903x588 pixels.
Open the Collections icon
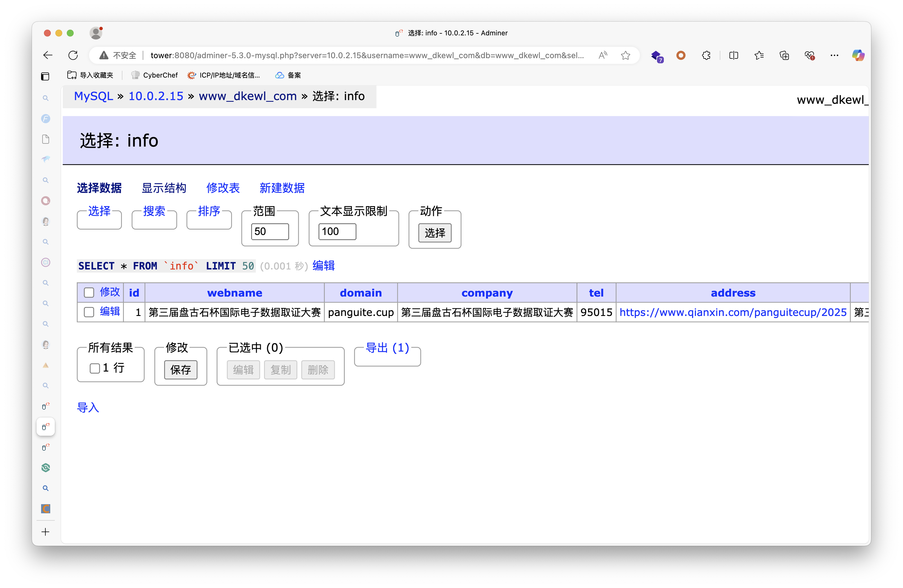point(784,55)
